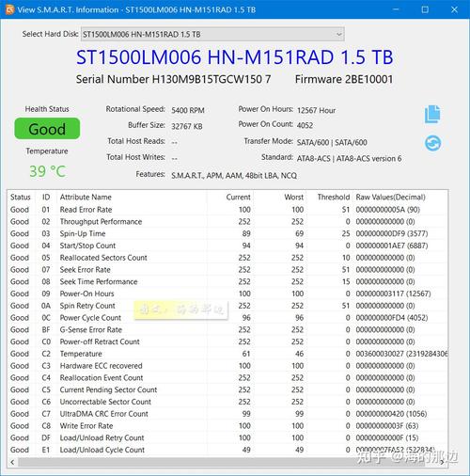
Task: Click the 39 °C temperature reading
Action: tap(48, 171)
